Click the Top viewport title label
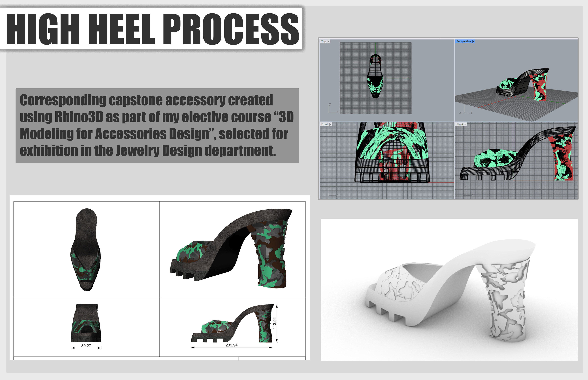588x380 pixels. [x=324, y=41]
